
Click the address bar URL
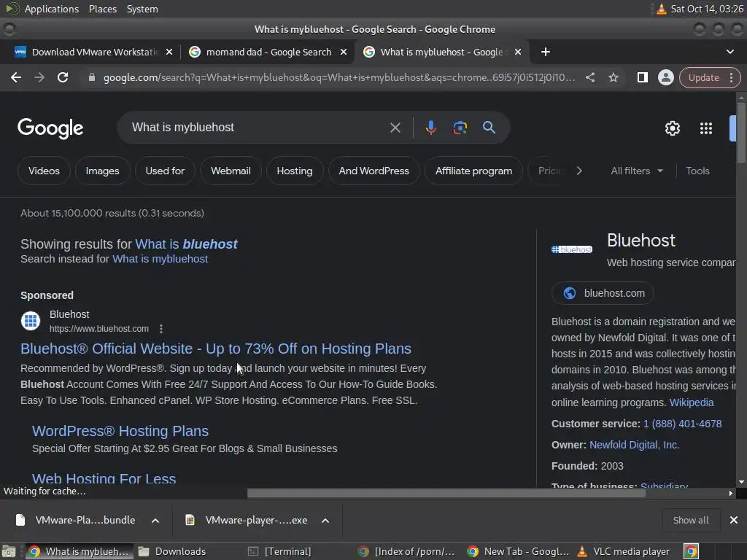[339, 77]
